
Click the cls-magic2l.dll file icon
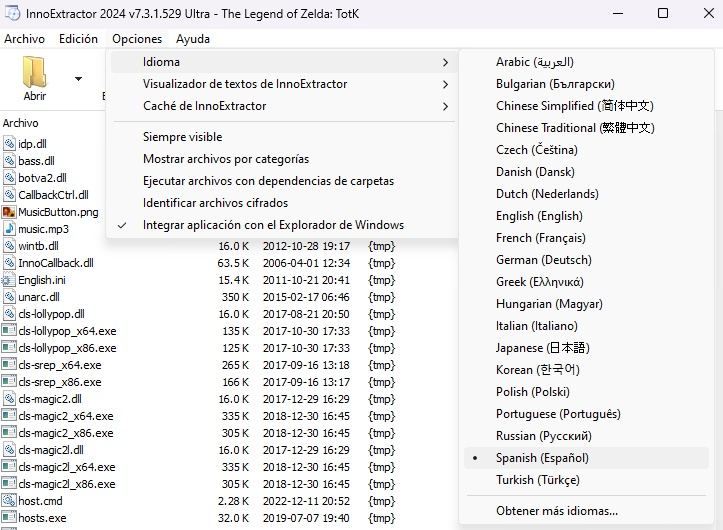[x=9, y=450]
